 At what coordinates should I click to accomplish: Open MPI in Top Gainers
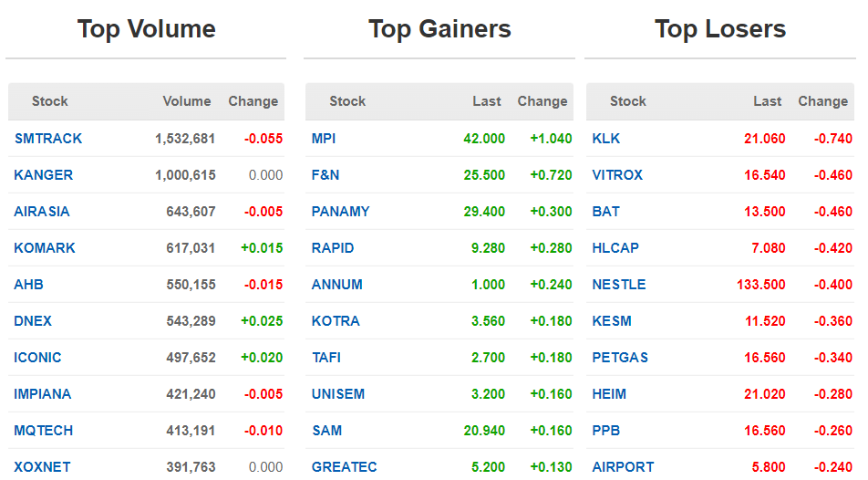tap(324, 139)
